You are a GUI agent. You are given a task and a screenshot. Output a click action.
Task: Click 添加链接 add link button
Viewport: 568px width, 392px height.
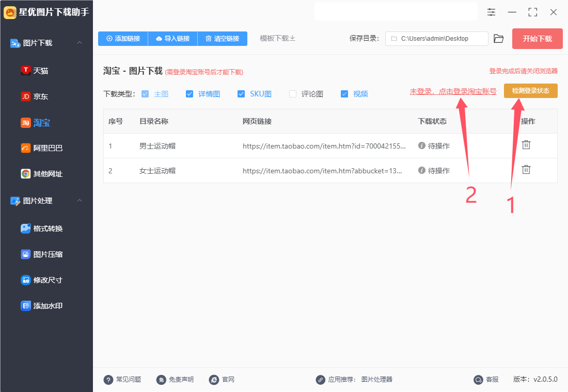click(123, 38)
